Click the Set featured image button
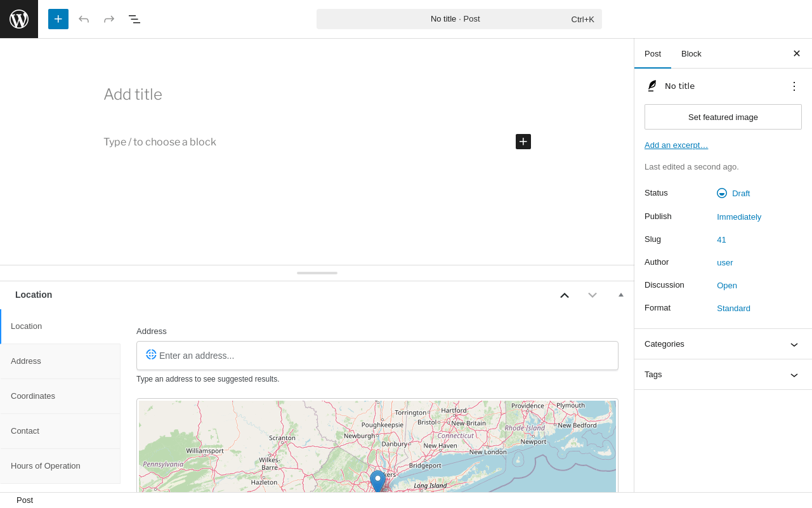 723,117
